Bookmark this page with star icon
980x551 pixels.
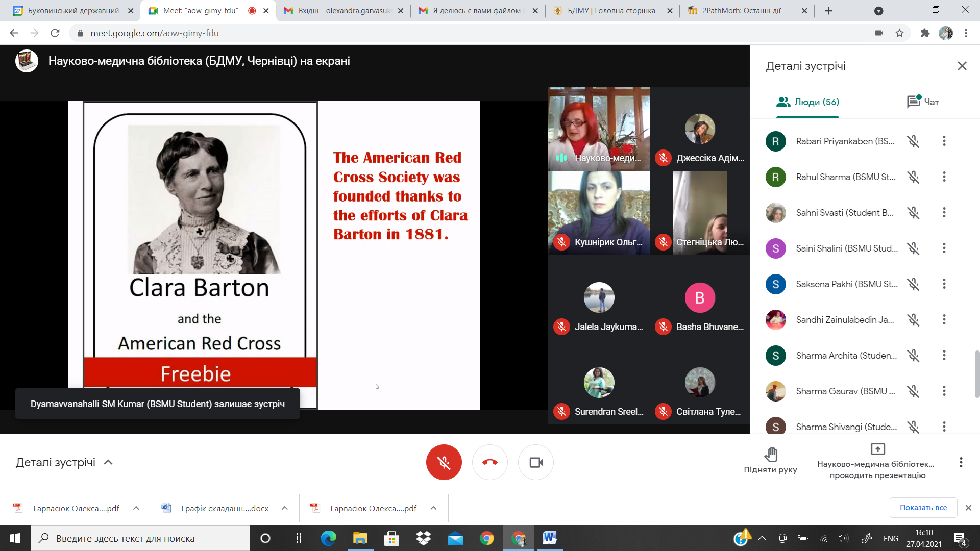pyautogui.click(x=899, y=33)
